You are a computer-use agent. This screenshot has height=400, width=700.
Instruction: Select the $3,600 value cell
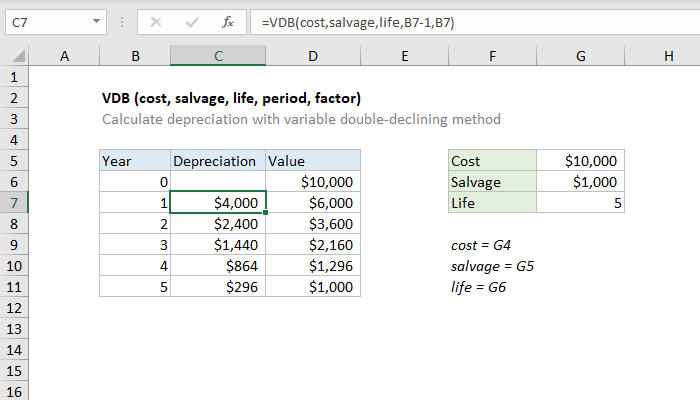pyautogui.click(x=313, y=224)
